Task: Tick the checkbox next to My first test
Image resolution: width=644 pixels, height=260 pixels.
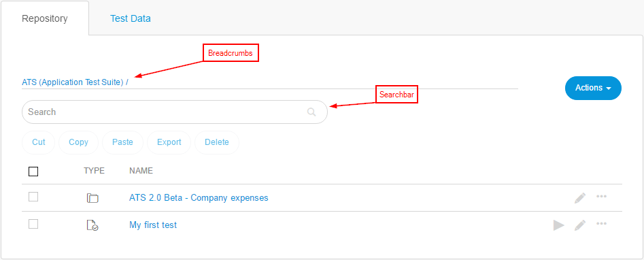Action: coord(33,224)
